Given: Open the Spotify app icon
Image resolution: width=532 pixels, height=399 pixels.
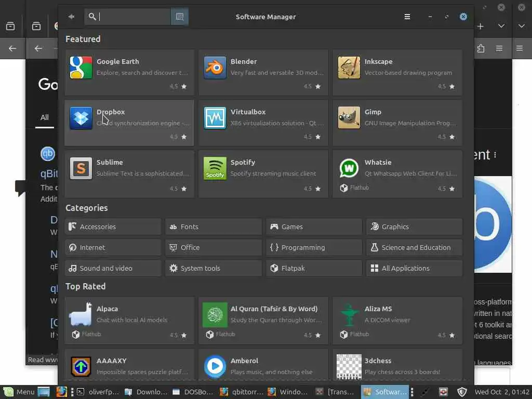Looking at the screenshot, I should click(x=215, y=168).
